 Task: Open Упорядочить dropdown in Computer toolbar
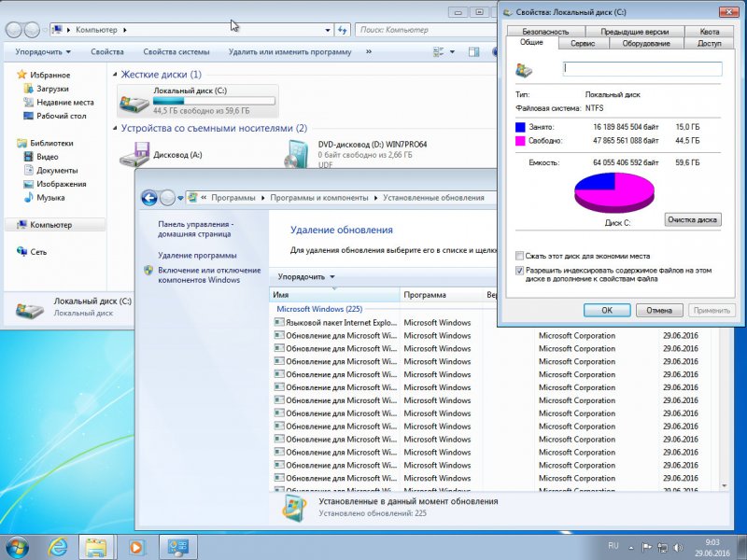tap(43, 52)
